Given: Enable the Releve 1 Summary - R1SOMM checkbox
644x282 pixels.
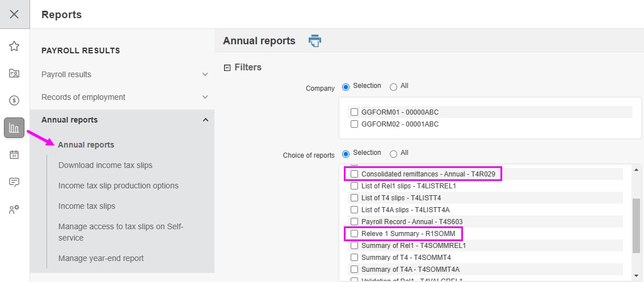Looking at the screenshot, I should click(354, 234).
